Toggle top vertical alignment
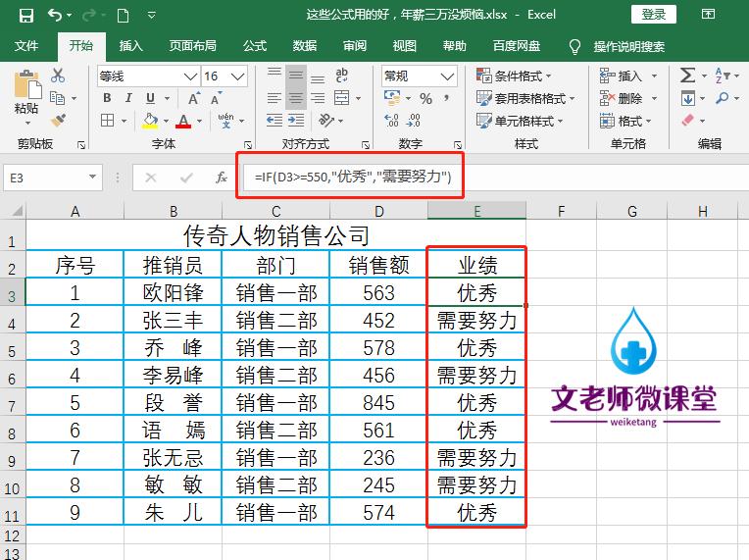 point(275,75)
